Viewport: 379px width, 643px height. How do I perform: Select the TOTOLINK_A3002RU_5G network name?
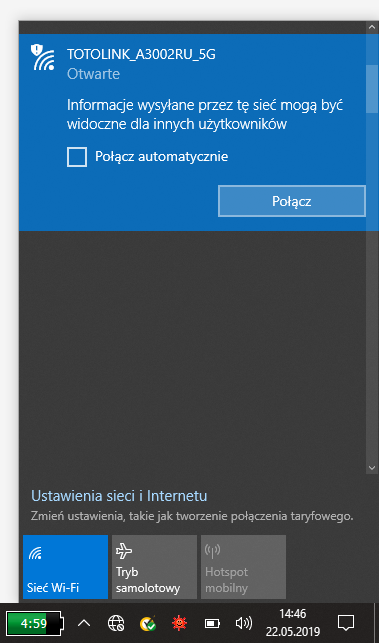tap(141, 54)
